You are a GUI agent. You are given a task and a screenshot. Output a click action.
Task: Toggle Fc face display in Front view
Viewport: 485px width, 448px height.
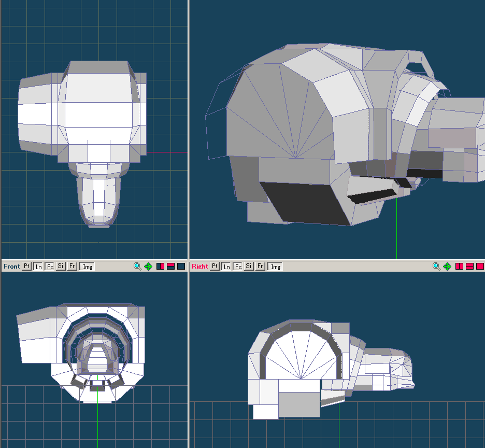tap(49, 266)
